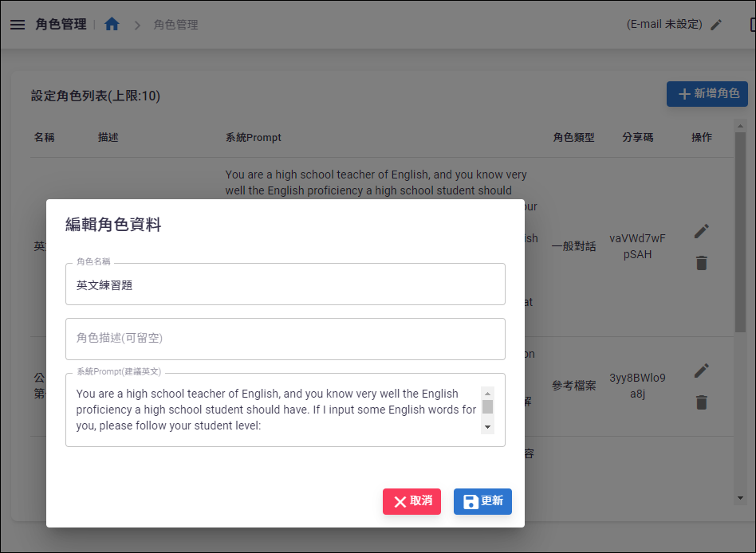The width and height of the screenshot is (756, 553).
Task: Click the prompt textarea scroll up arrow
Action: [487, 394]
